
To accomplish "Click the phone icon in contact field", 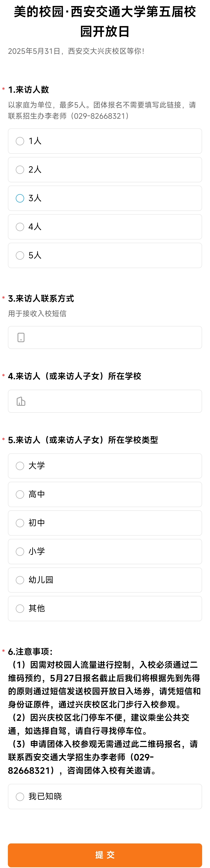I will (x=21, y=337).
